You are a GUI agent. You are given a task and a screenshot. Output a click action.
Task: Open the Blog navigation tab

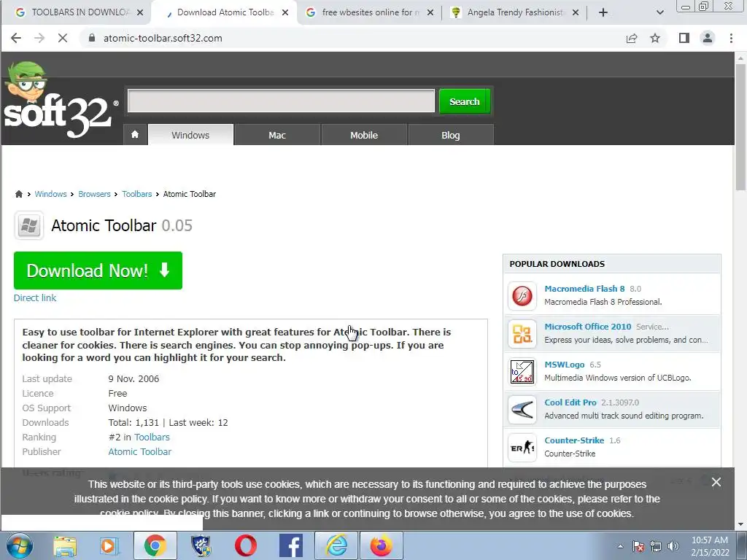[451, 135]
